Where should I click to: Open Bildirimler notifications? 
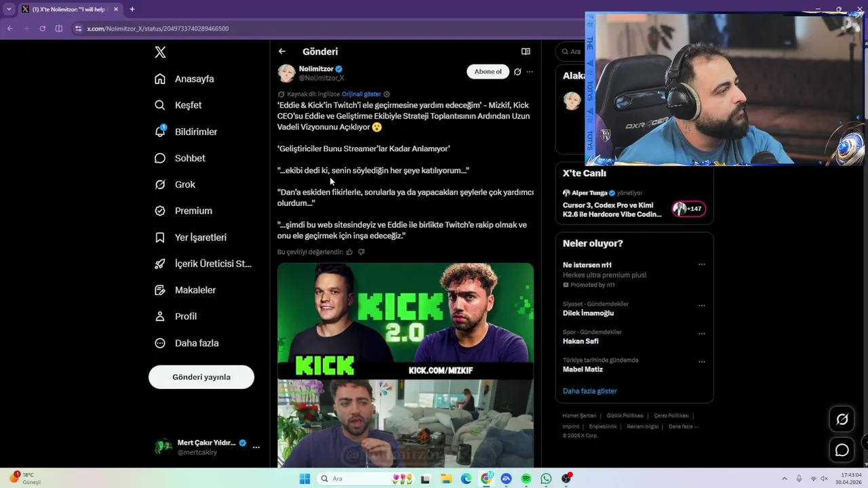point(186,131)
